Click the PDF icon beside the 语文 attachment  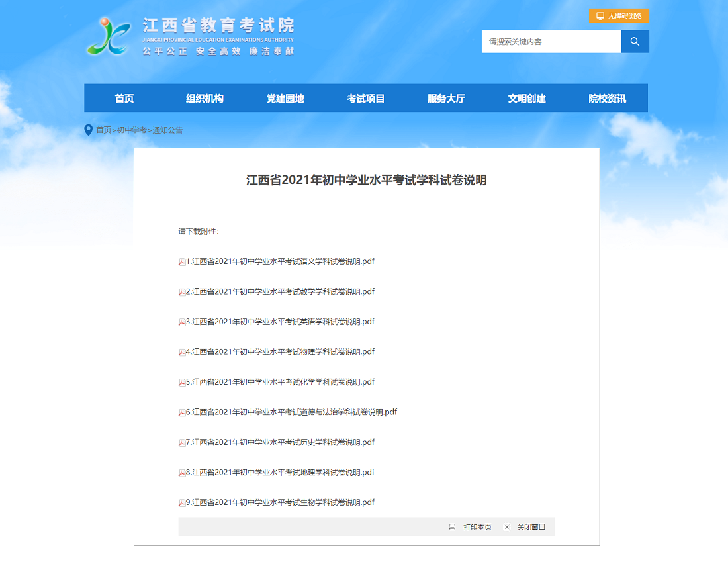[x=183, y=261]
